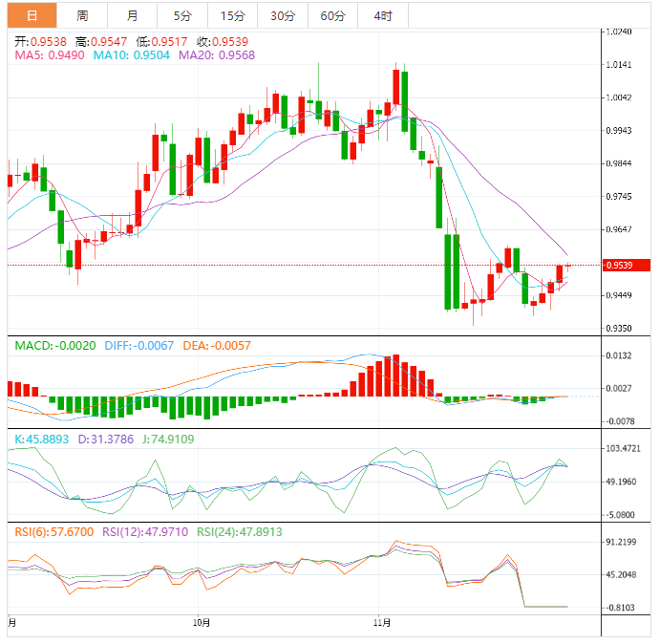Open the 60分 chart tab

332,15
